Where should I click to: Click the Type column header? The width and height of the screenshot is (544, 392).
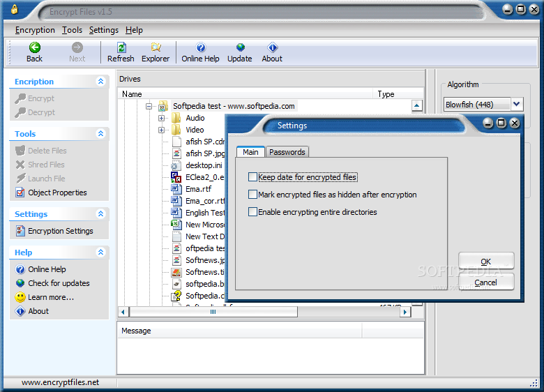(x=398, y=94)
